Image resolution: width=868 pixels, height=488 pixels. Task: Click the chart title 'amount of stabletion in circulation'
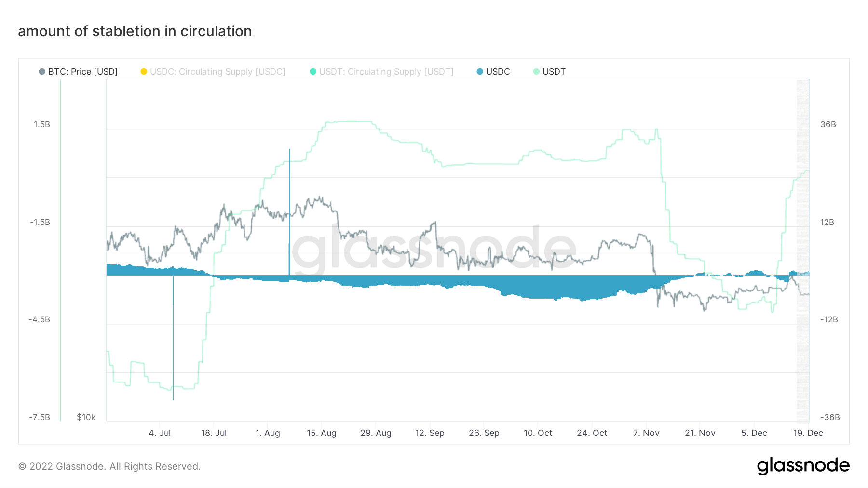coord(135,31)
